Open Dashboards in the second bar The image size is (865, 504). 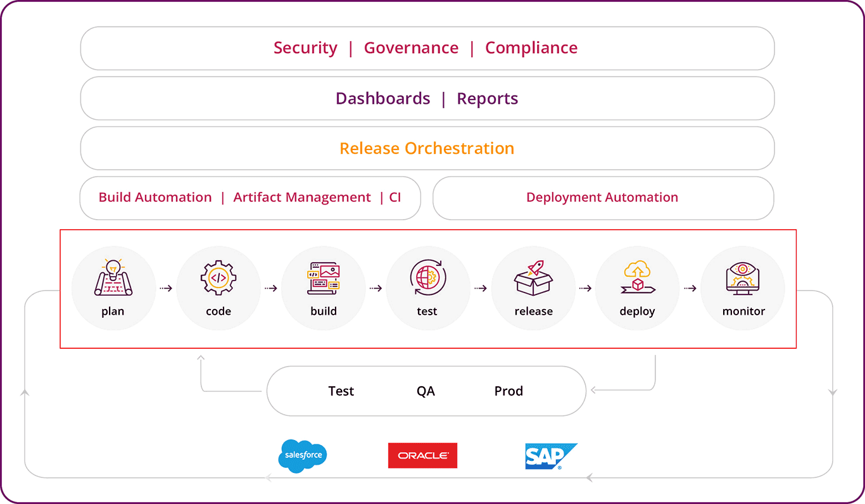click(x=383, y=99)
